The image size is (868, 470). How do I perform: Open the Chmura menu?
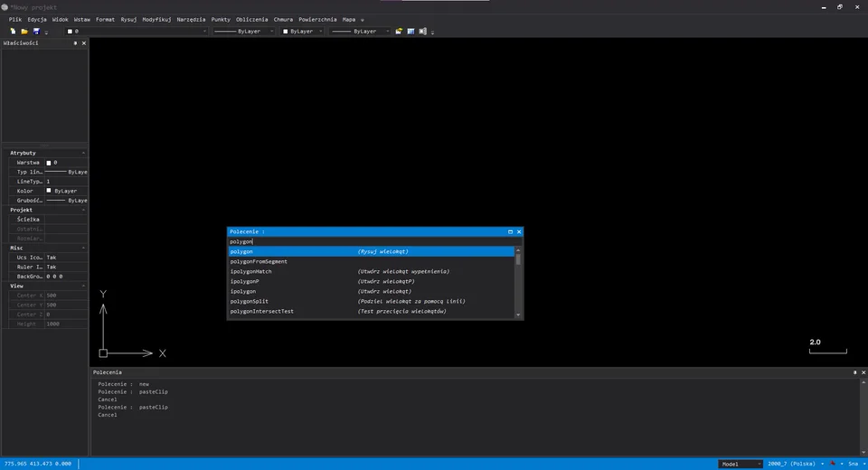(x=283, y=19)
